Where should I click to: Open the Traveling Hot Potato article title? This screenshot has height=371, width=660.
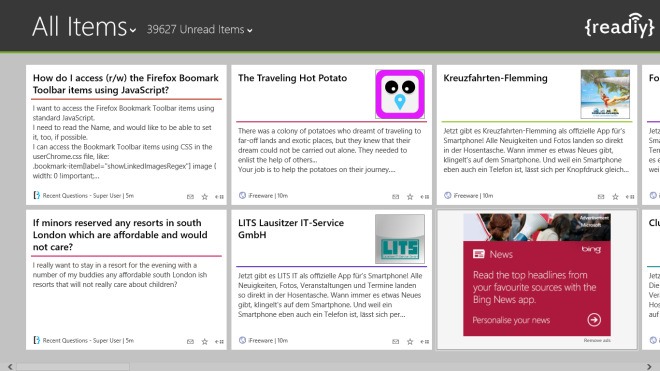[293, 78]
